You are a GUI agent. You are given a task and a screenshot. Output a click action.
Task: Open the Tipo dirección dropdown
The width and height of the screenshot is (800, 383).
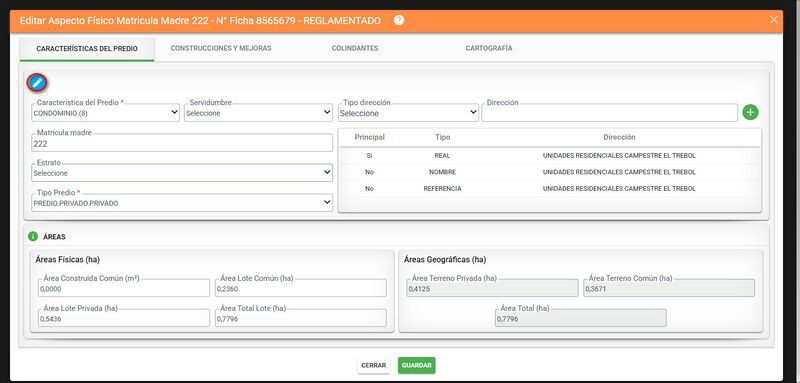(408, 113)
